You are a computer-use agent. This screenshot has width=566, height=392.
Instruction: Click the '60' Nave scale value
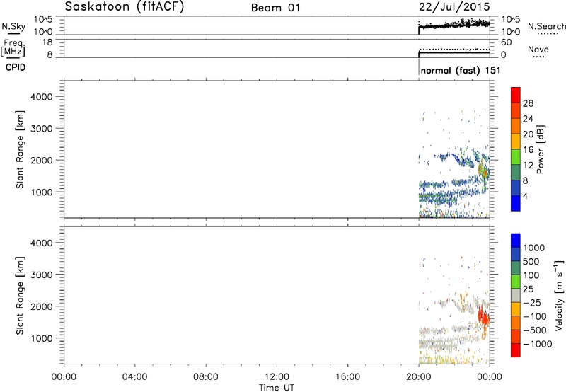[x=506, y=42]
